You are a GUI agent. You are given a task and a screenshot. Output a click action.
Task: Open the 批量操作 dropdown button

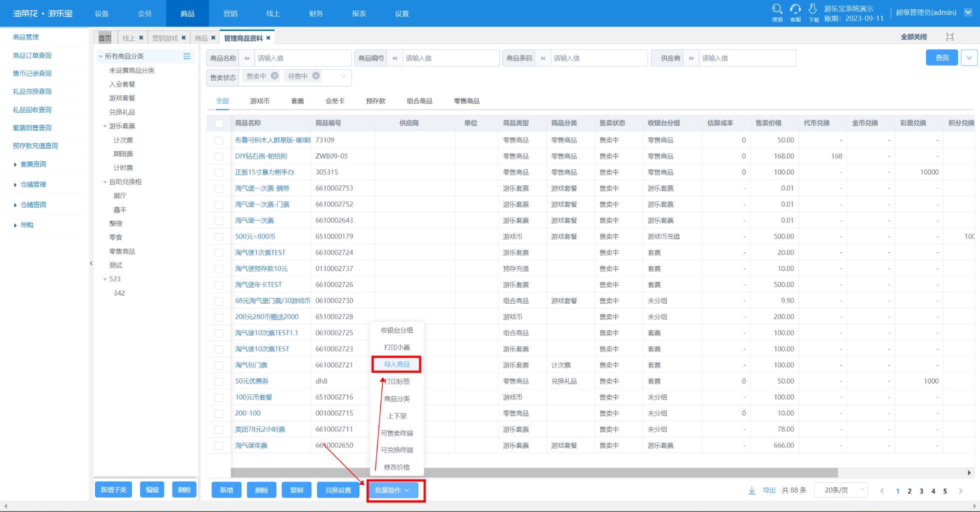click(x=392, y=490)
